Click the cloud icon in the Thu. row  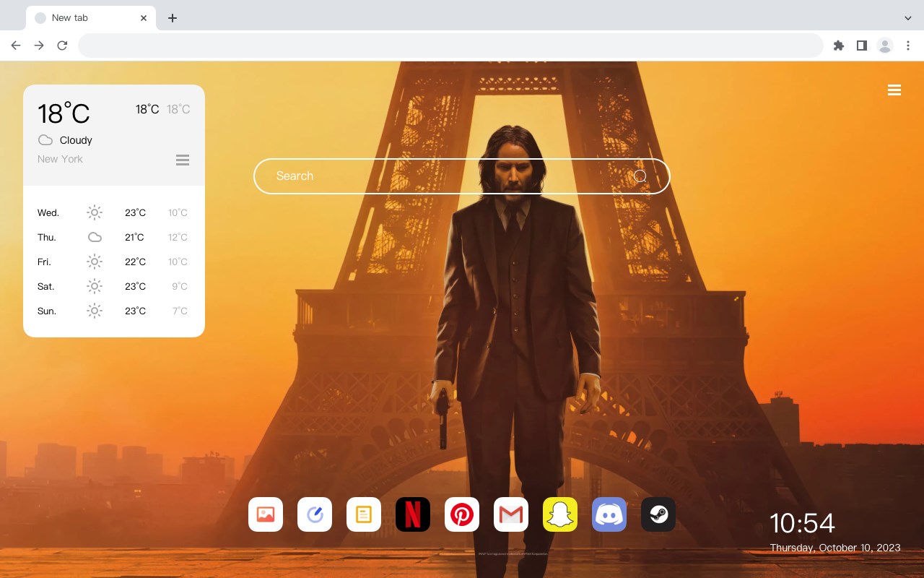coord(95,237)
